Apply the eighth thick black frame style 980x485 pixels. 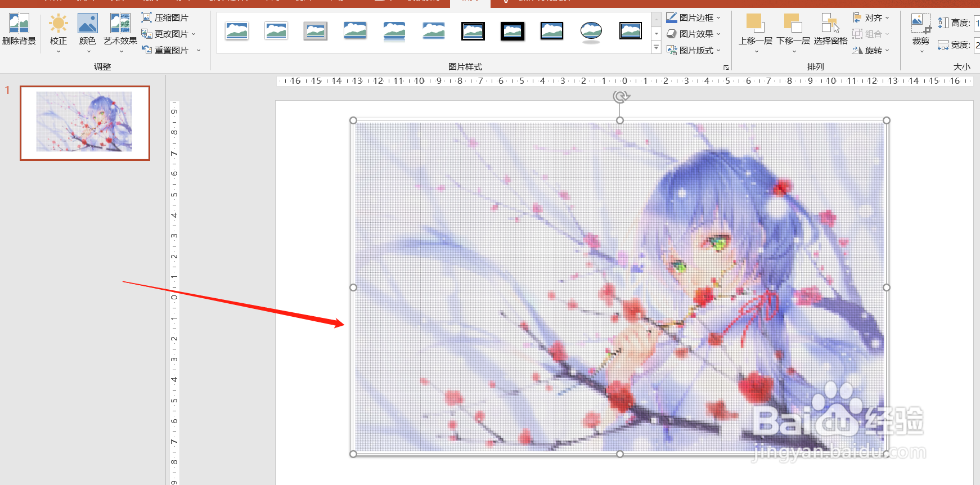[x=513, y=31]
